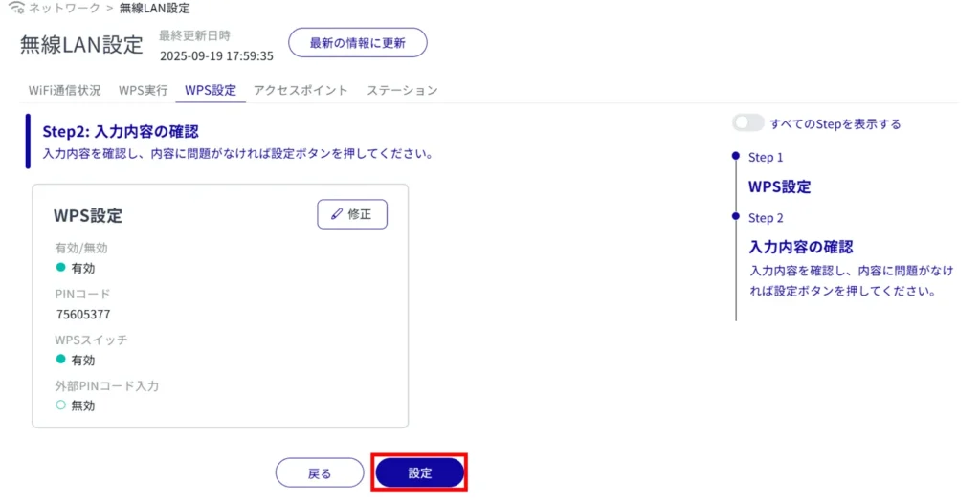Click the ネットワーク breadcrumb link
980x504 pixels.
[64, 9]
